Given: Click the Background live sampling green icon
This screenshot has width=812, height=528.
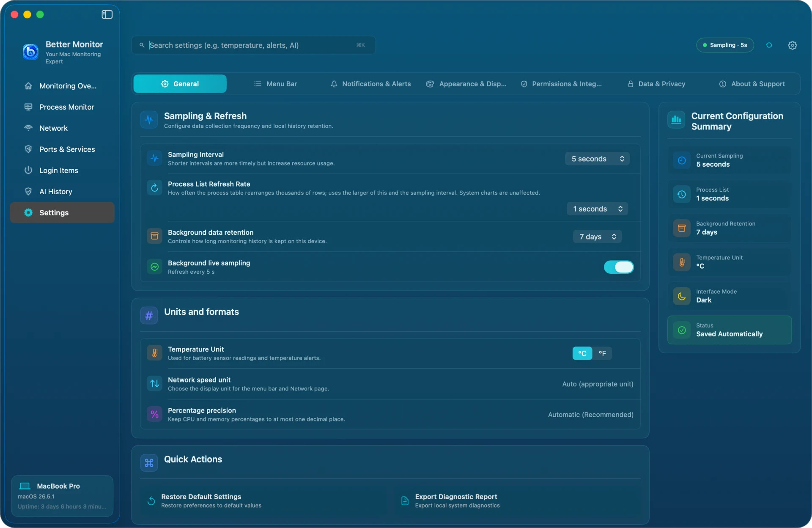Looking at the screenshot, I should (155, 267).
